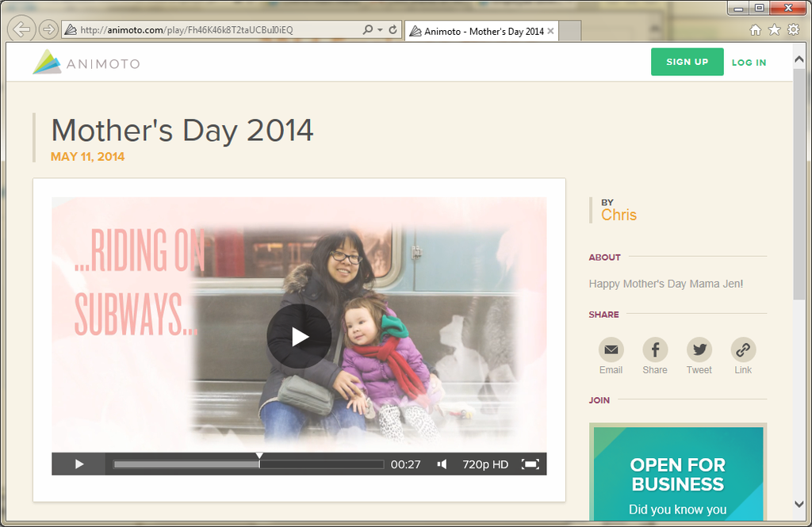Share video on Facebook
Viewport: 812px width, 527px height.
[x=655, y=349]
